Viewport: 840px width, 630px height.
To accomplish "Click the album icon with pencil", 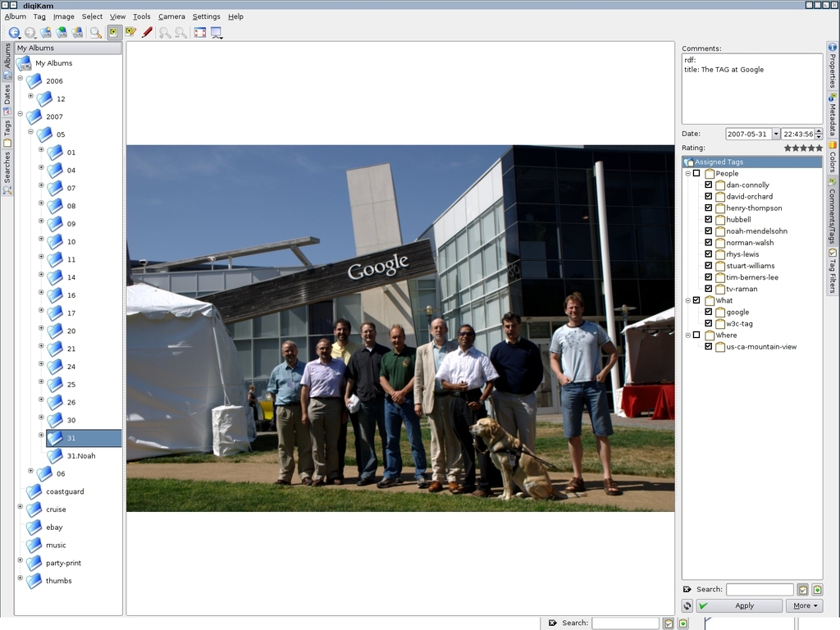I will tap(77, 33).
